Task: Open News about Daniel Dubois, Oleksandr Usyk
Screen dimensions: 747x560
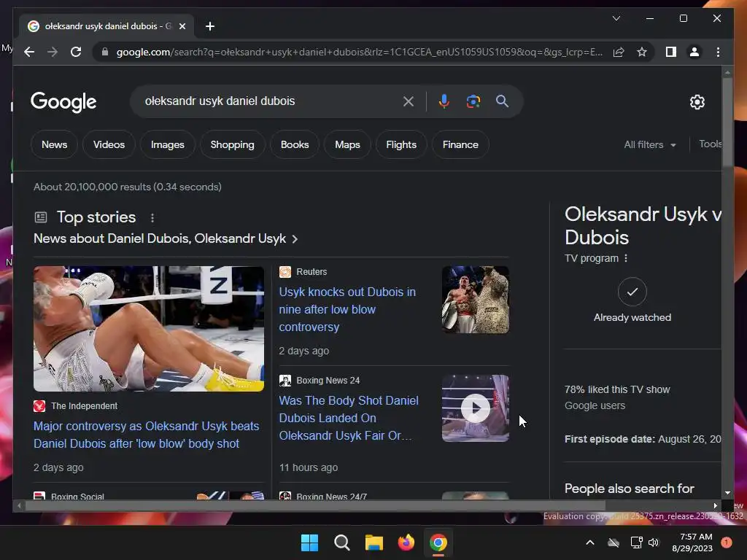Action: 166,238
